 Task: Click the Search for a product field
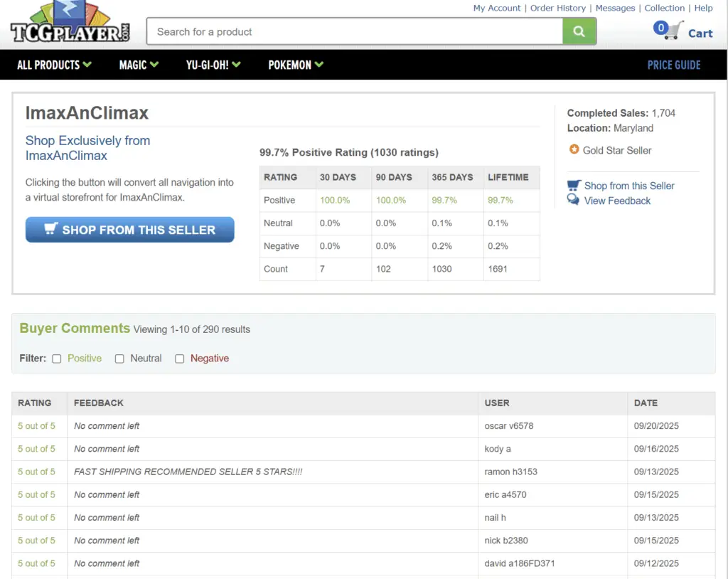click(354, 31)
